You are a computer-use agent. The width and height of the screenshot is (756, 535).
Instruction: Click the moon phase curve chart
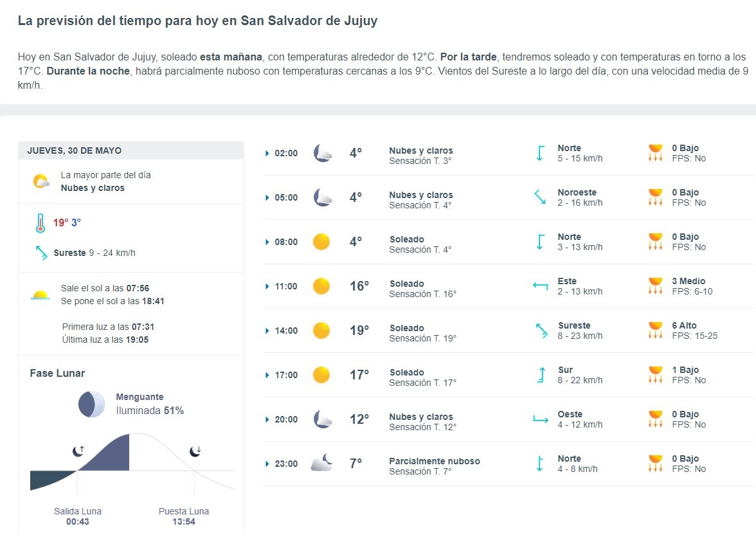[132, 463]
